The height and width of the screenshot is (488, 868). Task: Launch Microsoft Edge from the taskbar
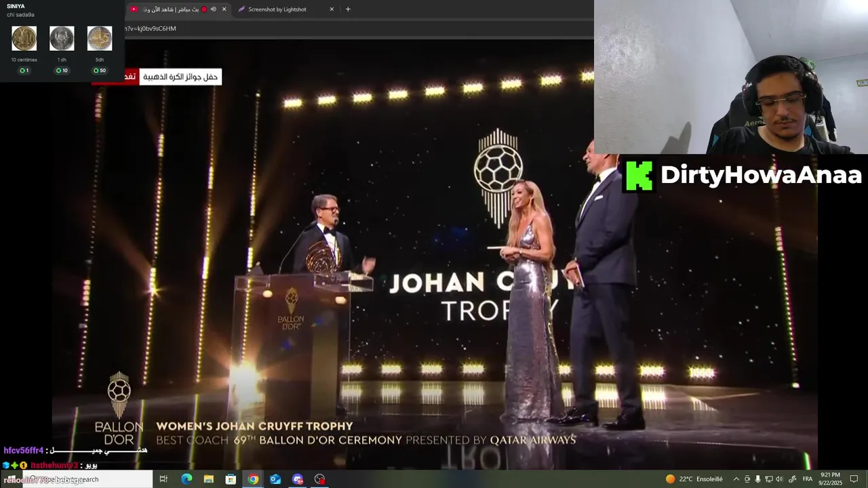point(186,479)
